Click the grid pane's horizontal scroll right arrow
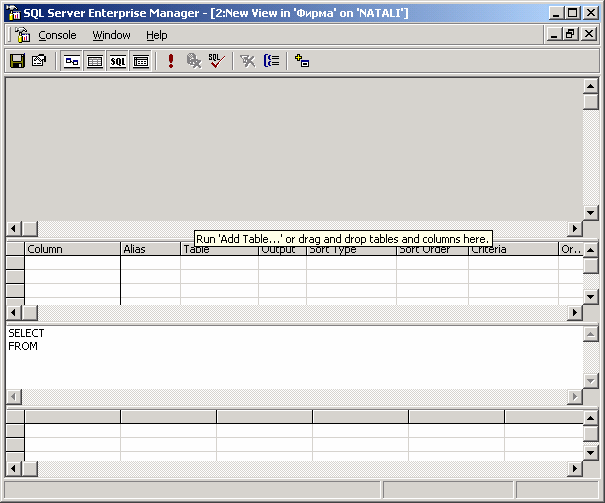The height and width of the screenshot is (503, 605). pos(575,312)
